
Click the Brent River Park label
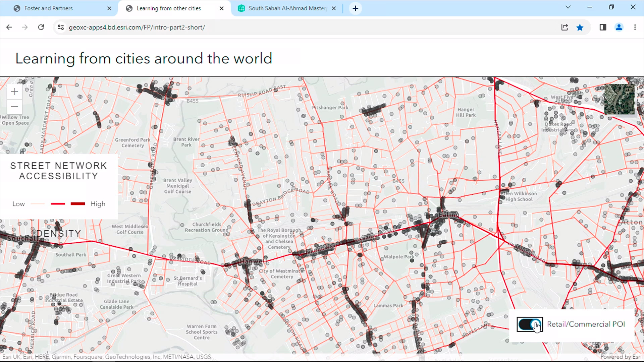coord(186,142)
